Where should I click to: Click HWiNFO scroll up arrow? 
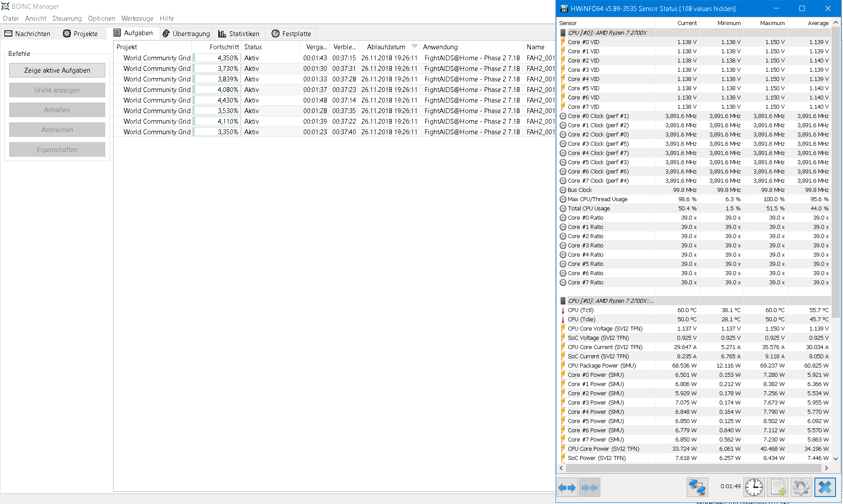pos(836,22)
